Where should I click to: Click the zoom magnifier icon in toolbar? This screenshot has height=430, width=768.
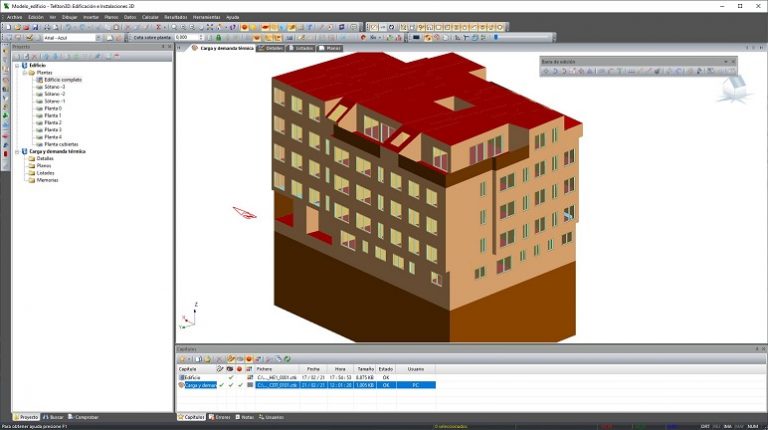[x=174, y=27]
